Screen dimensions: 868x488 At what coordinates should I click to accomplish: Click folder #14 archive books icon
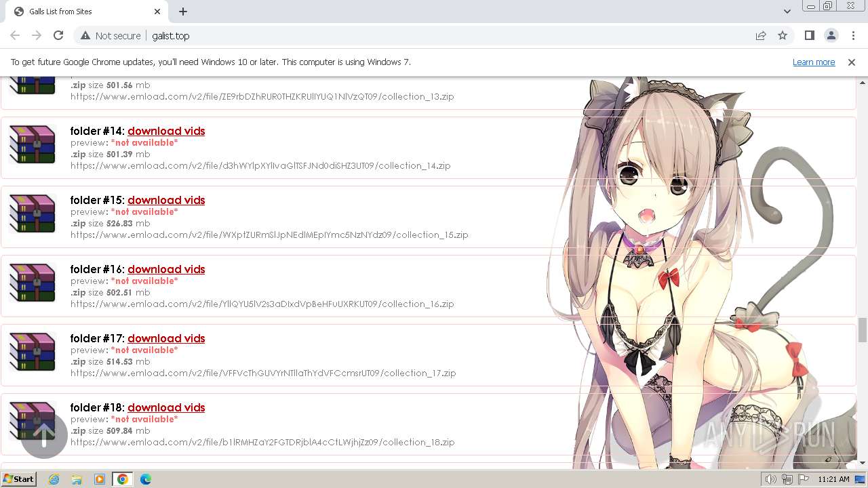pos(32,144)
